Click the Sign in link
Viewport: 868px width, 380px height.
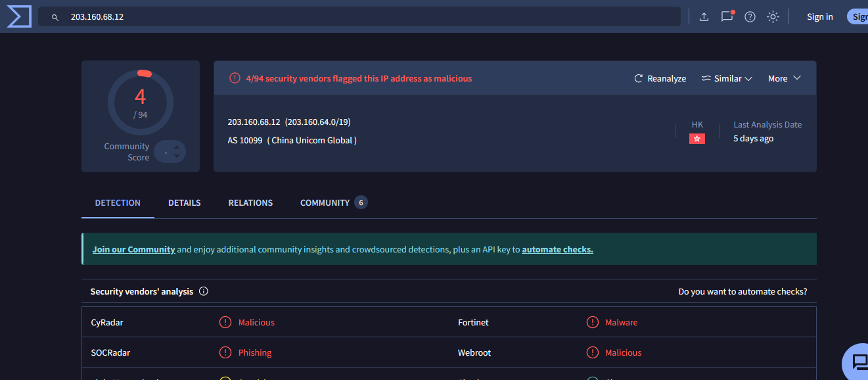click(x=820, y=16)
